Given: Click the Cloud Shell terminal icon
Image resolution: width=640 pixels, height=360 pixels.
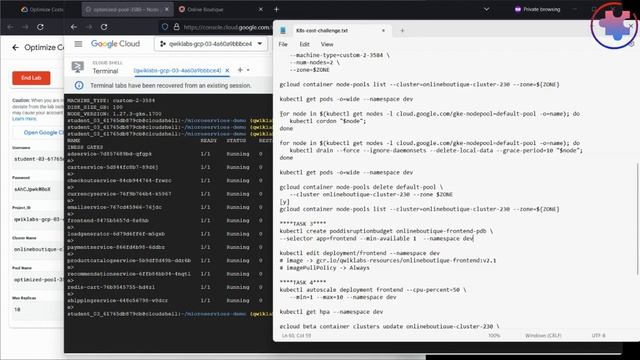Looking at the screenshot, I should [78, 67].
